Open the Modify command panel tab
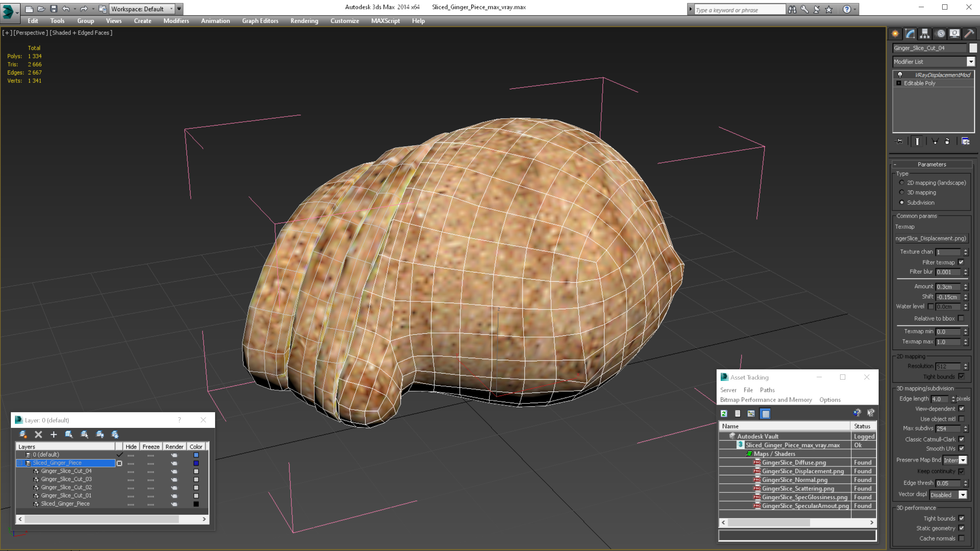Viewport: 980px width, 551px height. click(x=910, y=34)
